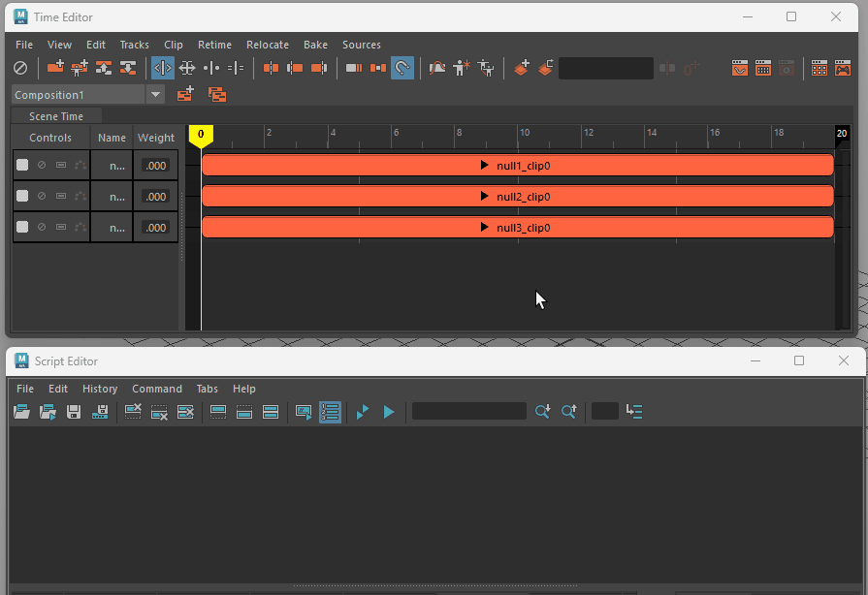Image resolution: width=868 pixels, height=595 pixels.
Task: Click the first track's Weight value field
Action: click(x=155, y=166)
